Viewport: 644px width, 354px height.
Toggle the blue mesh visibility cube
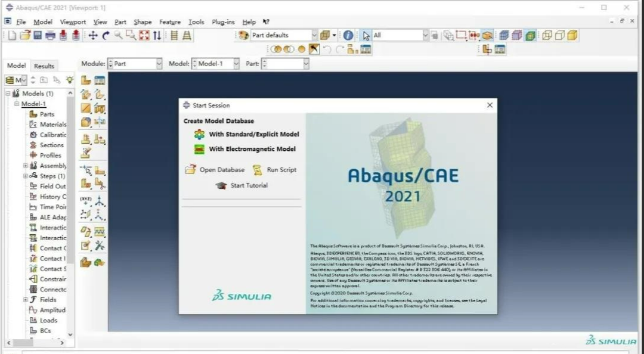click(x=504, y=35)
